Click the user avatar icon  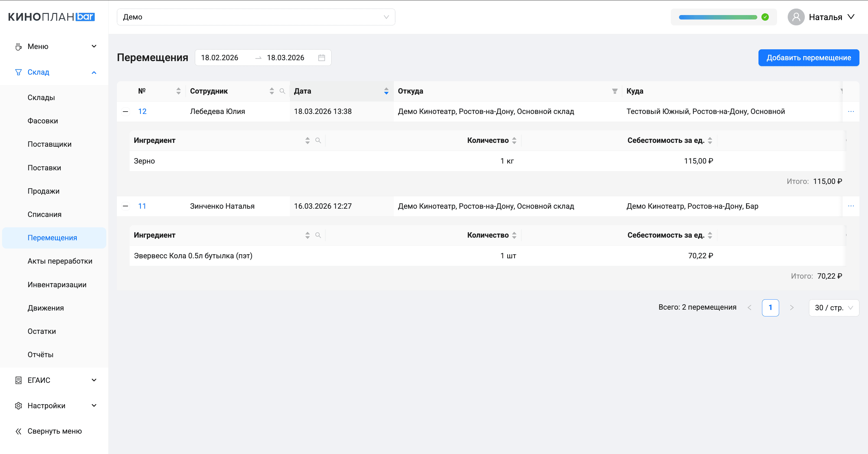click(x=796, y=17)
